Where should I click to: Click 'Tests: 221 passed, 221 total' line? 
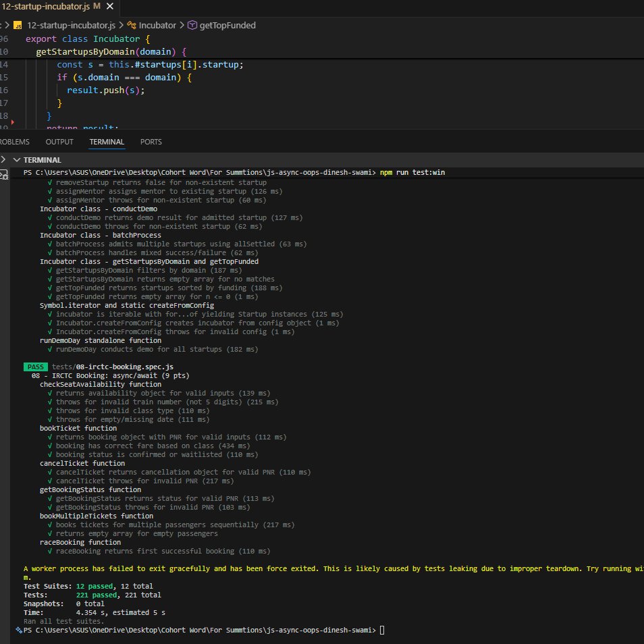tap(92, 595)
